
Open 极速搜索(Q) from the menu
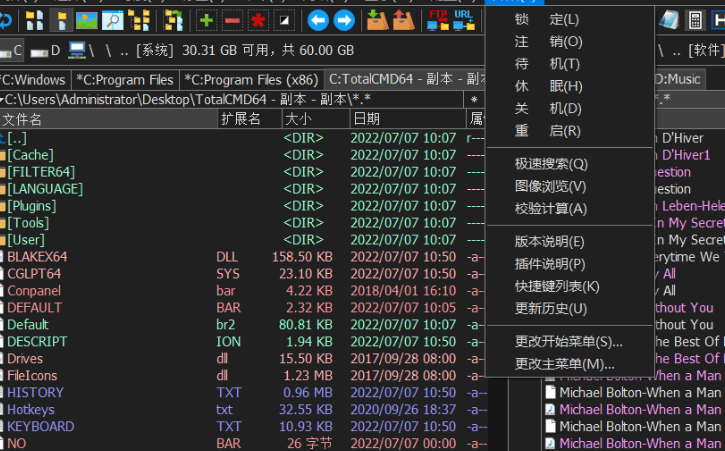pos(570,164)
